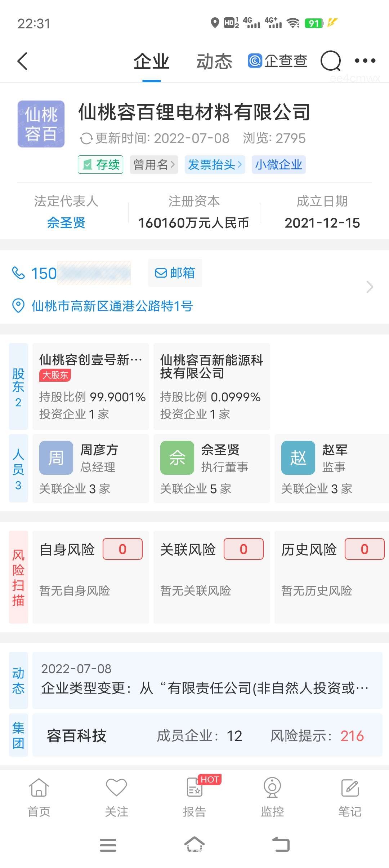This screenshot has width=389, height=868.
Task: Go to 首页 home icon
Action: click(39, 787)
